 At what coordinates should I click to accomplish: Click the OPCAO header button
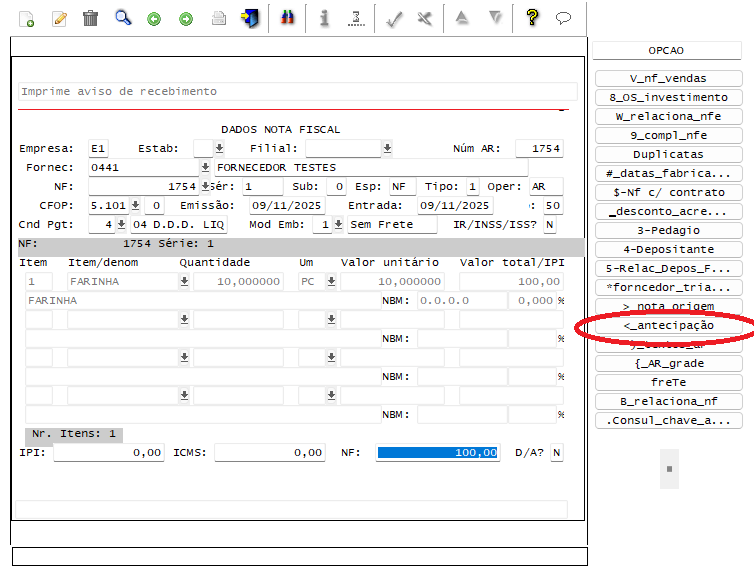(x=666, y=50)
